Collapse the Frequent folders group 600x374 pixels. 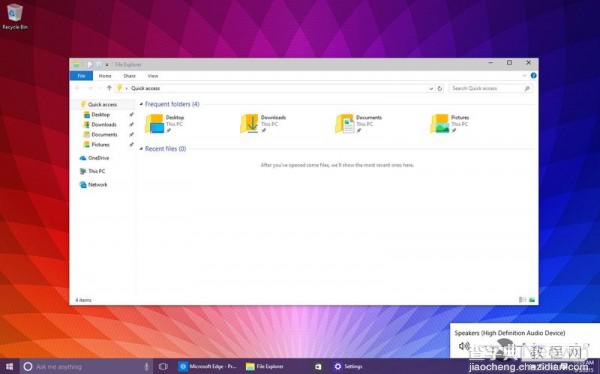(141, 105)
